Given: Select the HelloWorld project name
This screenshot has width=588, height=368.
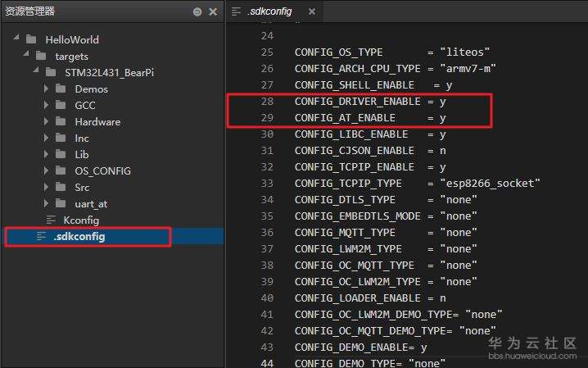Looking at the screenshot, I should pyautogui.click(x=72, y=40).
